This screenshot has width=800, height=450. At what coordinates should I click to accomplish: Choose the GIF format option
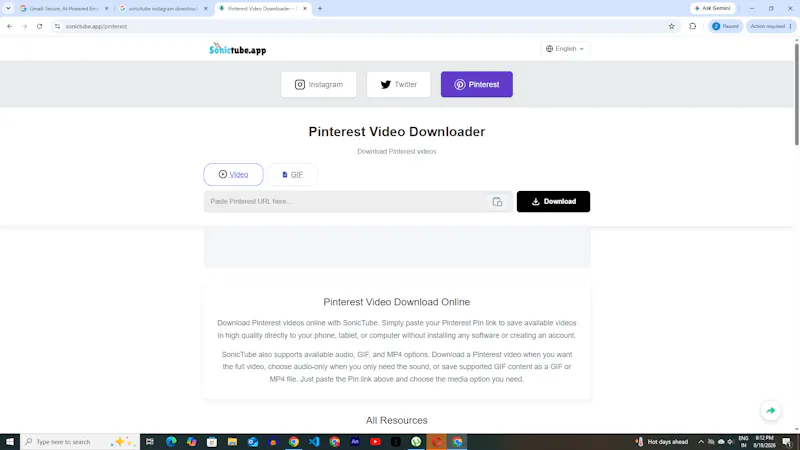pyautogui.click(x=292, y=174)
